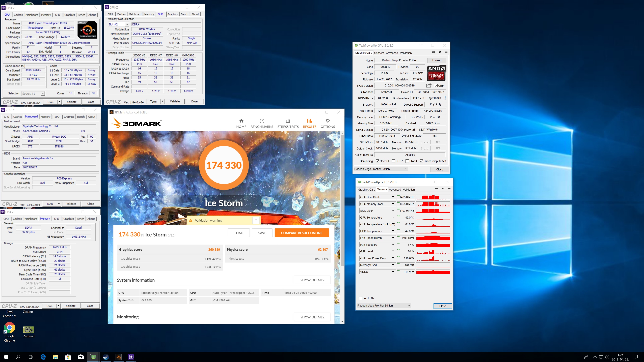Click the refresh icon in GPU-Z Graphics Card window
The image size is (644, 362).
coord(440,52)
